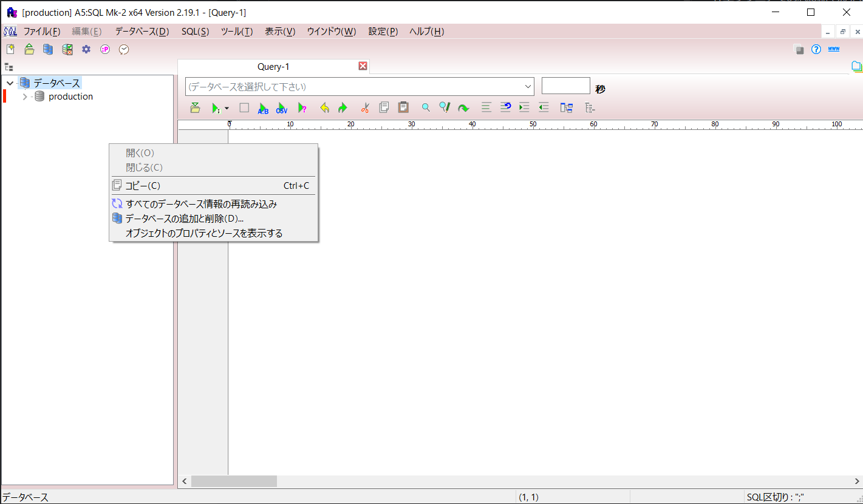Screen dimensions: 863x504
Task: Click the scissors cut icon
Action: [x=364, y=108]
